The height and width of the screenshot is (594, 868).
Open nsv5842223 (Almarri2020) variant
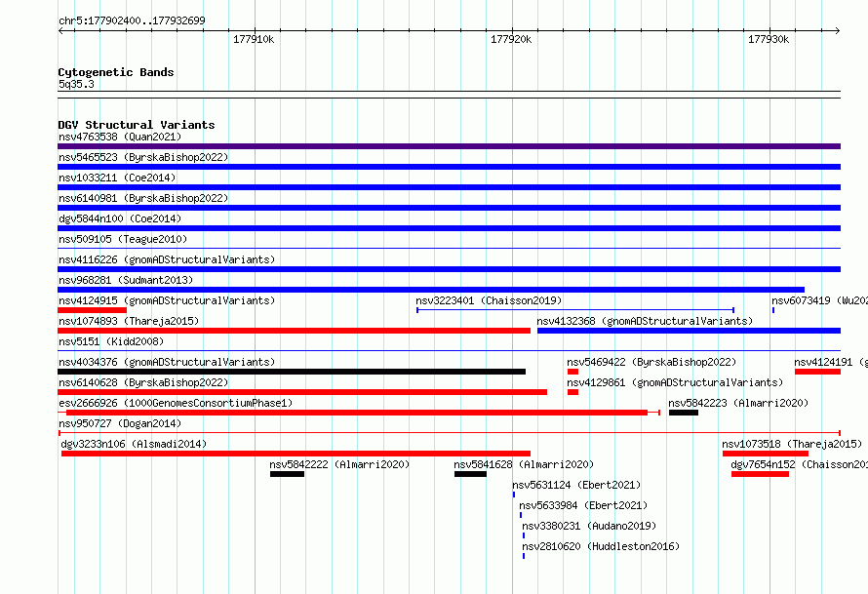coord(738,403)
